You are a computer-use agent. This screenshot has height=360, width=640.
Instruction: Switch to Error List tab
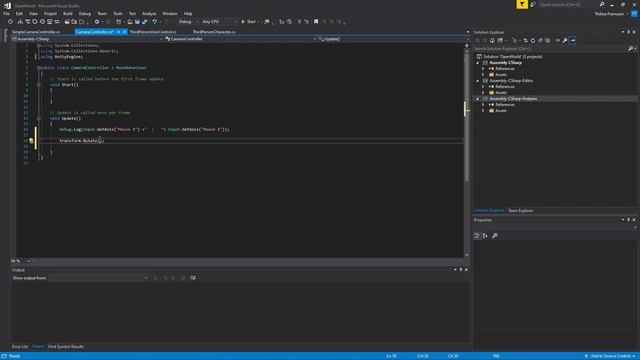point(20,347)
